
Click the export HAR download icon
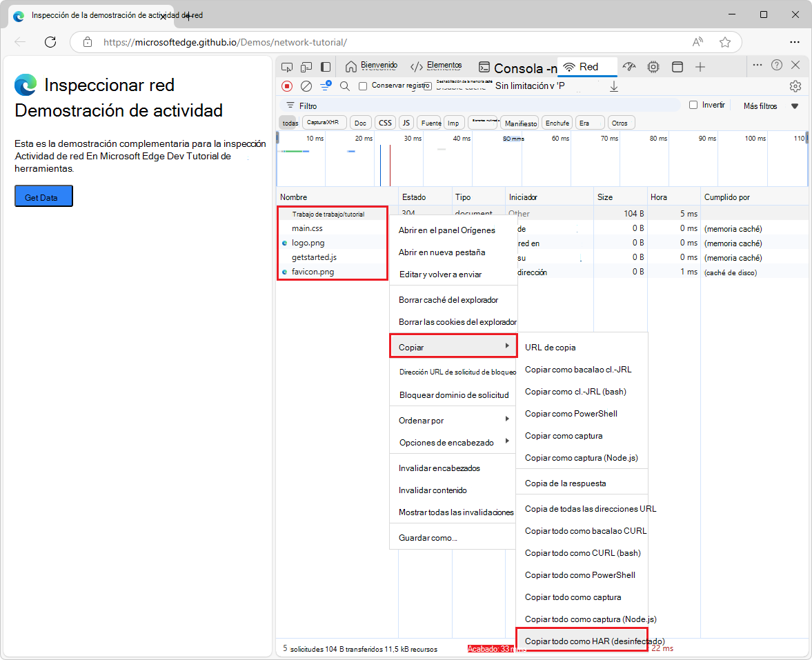pyautogui.click(x=614, y=86)
